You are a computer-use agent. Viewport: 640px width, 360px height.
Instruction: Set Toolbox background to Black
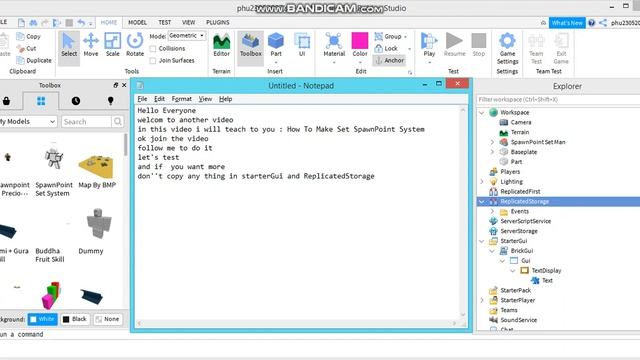point(75,319)
